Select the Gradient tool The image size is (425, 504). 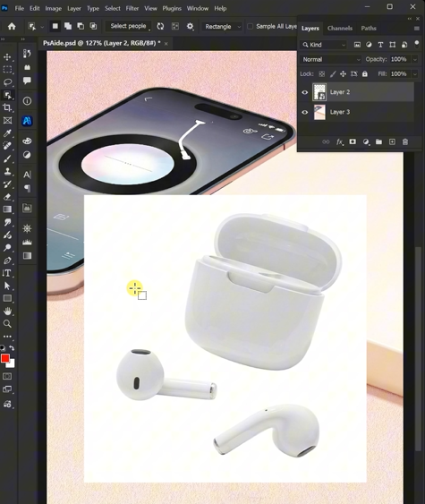pos(7,209)
